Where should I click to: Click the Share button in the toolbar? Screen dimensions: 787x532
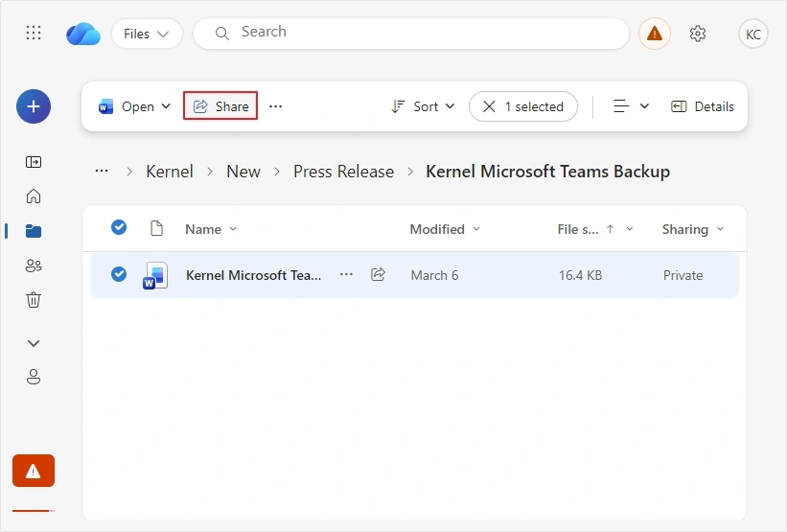point(220,105)
